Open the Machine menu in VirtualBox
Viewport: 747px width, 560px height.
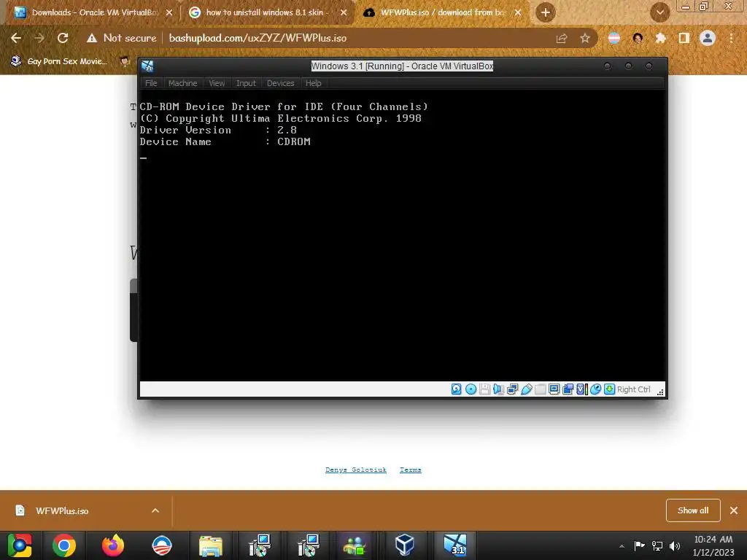click(182, 83)
